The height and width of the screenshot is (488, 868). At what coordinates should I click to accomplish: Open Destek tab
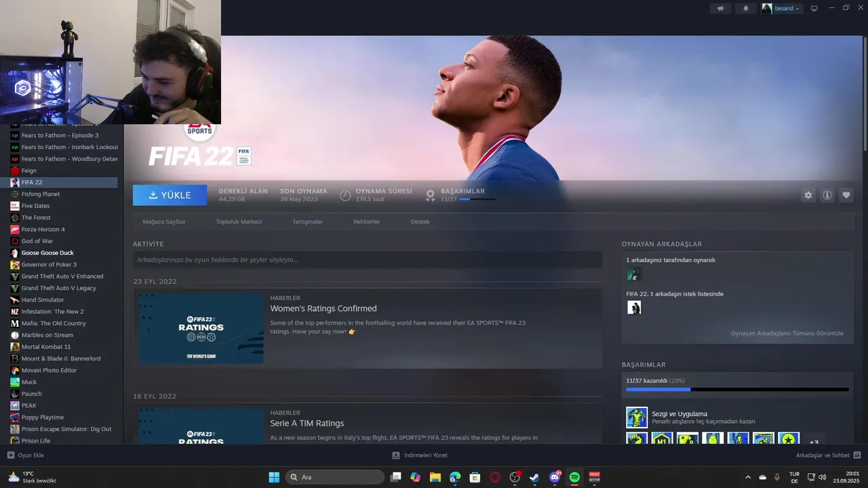(420, 222)
